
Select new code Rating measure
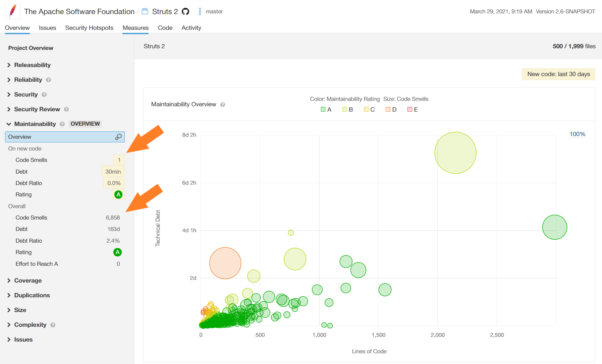pyautogui.click(x=65, y=194)
